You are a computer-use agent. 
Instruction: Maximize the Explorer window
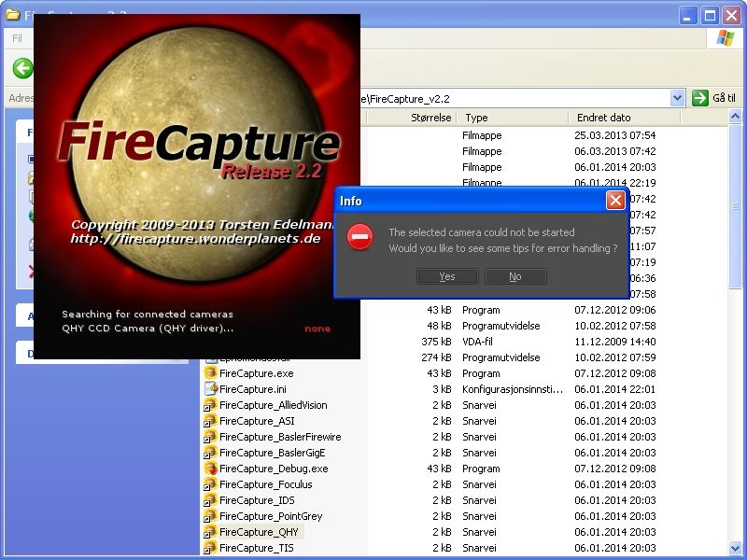pos(710,16)
